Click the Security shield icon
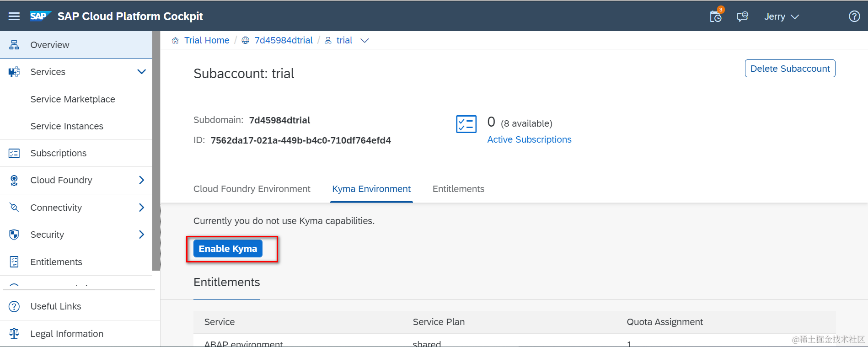Screen dimensions: 868x347 click(x=14, y=235)
